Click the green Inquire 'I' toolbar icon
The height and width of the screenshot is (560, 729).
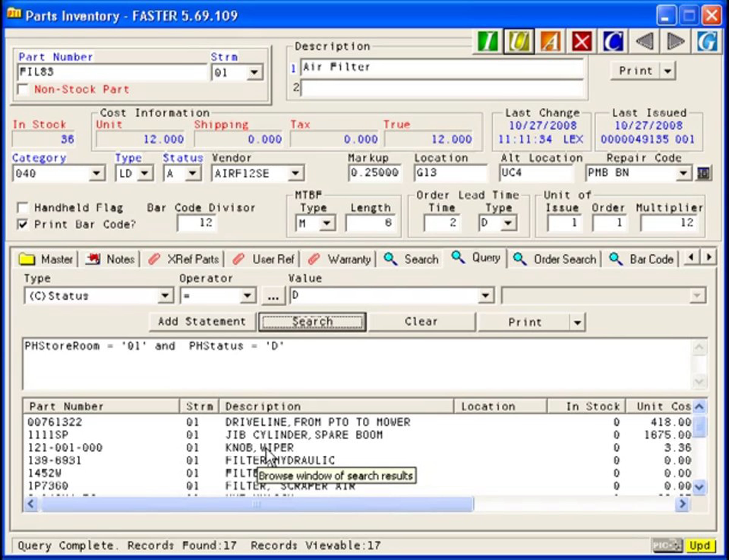[488, 42]
